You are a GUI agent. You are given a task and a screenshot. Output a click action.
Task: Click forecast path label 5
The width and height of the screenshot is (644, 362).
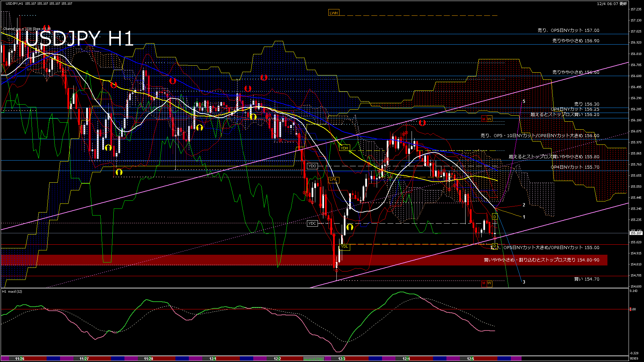click(524, 102)
